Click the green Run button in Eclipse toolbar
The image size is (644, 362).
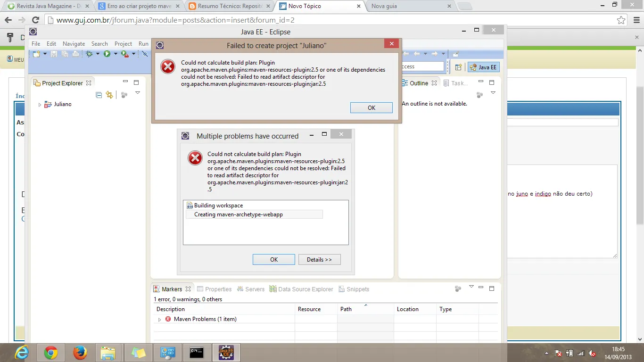107,54
